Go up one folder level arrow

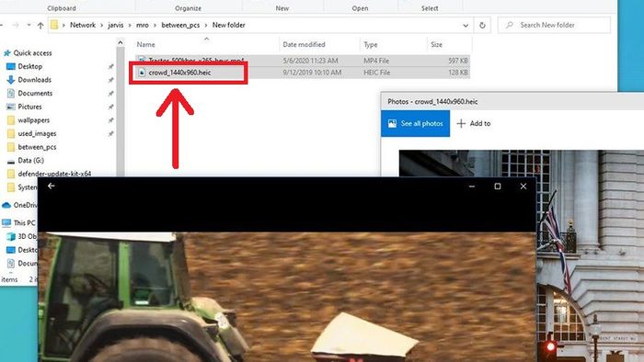tap(40, 26)
